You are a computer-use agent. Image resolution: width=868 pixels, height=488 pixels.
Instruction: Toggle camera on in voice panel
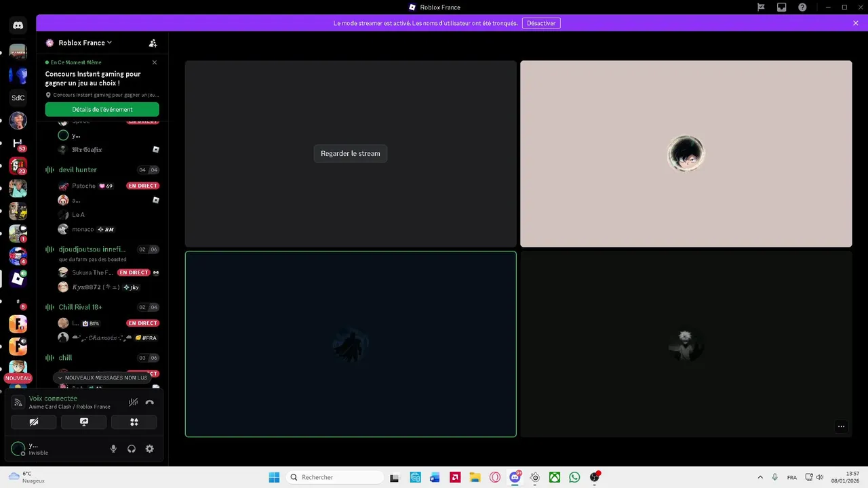coord(34,422)
